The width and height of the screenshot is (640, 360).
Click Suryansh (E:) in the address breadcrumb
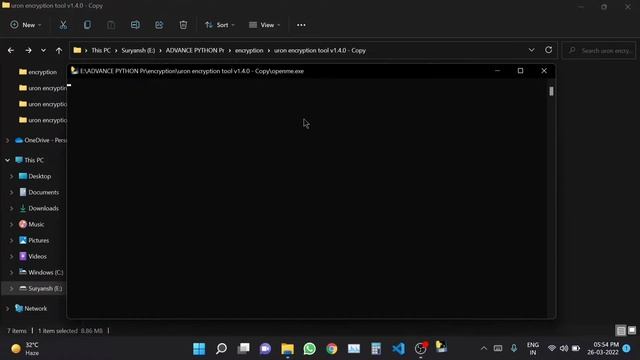[138, 51]
